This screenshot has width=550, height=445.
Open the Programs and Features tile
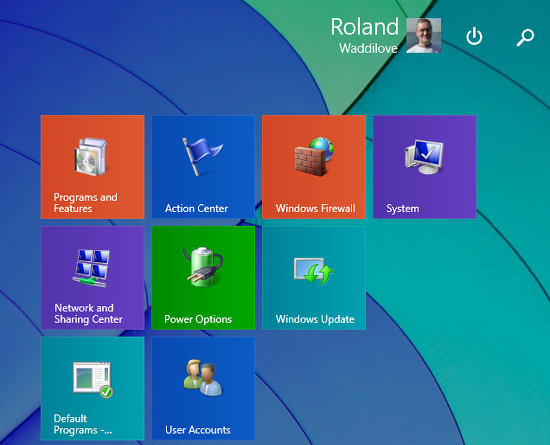coord(93,167)
